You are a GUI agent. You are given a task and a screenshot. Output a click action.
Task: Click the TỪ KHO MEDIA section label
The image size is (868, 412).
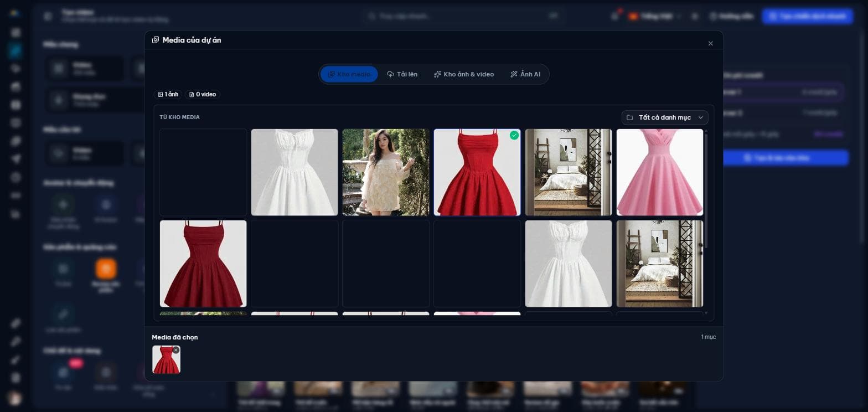click(180, 117)
